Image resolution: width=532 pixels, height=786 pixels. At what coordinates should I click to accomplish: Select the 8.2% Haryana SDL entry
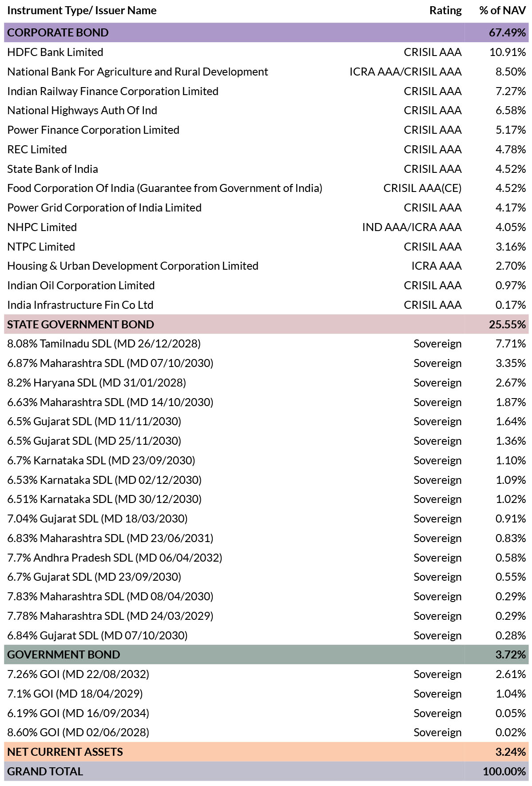[96, 383]
